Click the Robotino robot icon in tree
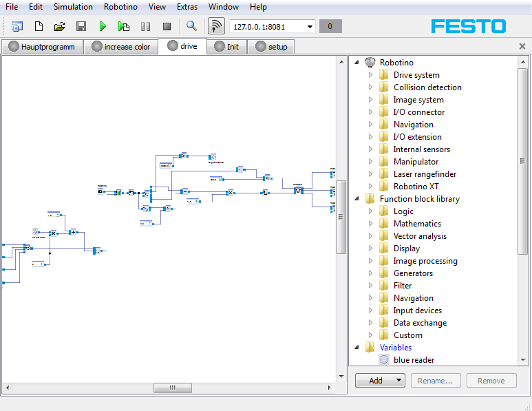Image resolution: width=532 pixels, height=411 pixels. (370, 62)
